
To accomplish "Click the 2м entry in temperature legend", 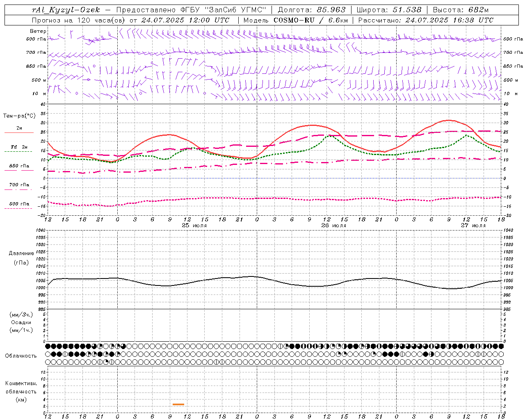I will (19, 128).
